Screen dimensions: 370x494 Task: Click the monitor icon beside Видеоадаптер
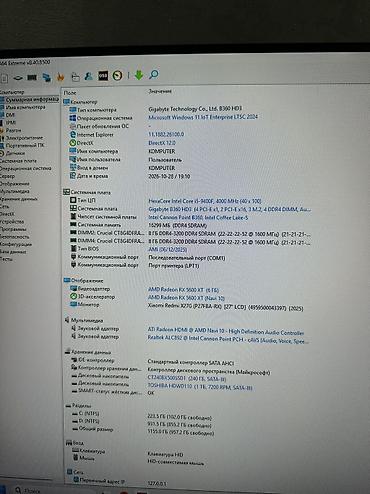click(x=73, y=288)
